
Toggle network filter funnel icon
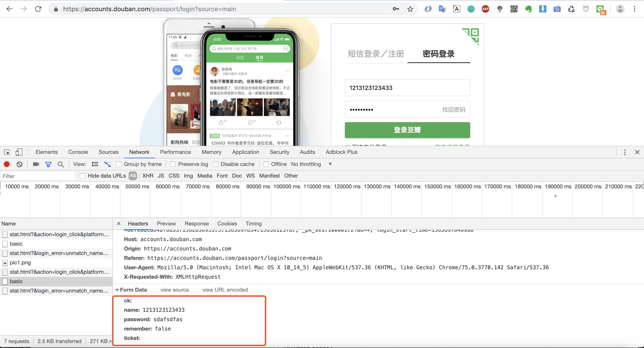coord(48,164)
